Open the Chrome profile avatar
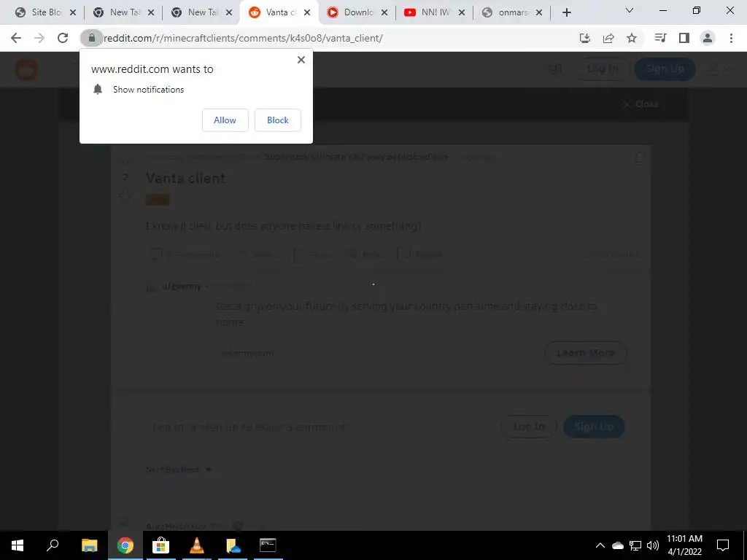The image size is (747, 560). pyautogui.click(x=708, y=38)
